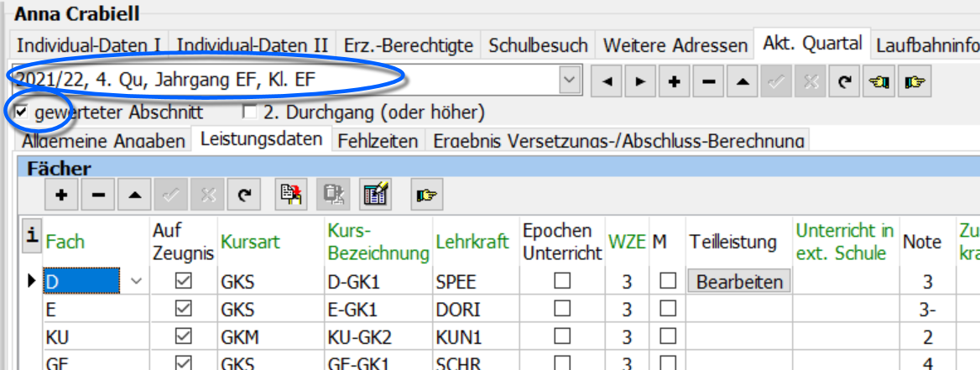Screen dimensions: 980x370
Task: Click right-pointing hand icon in quarter toolbar
Action: [914, 82]
